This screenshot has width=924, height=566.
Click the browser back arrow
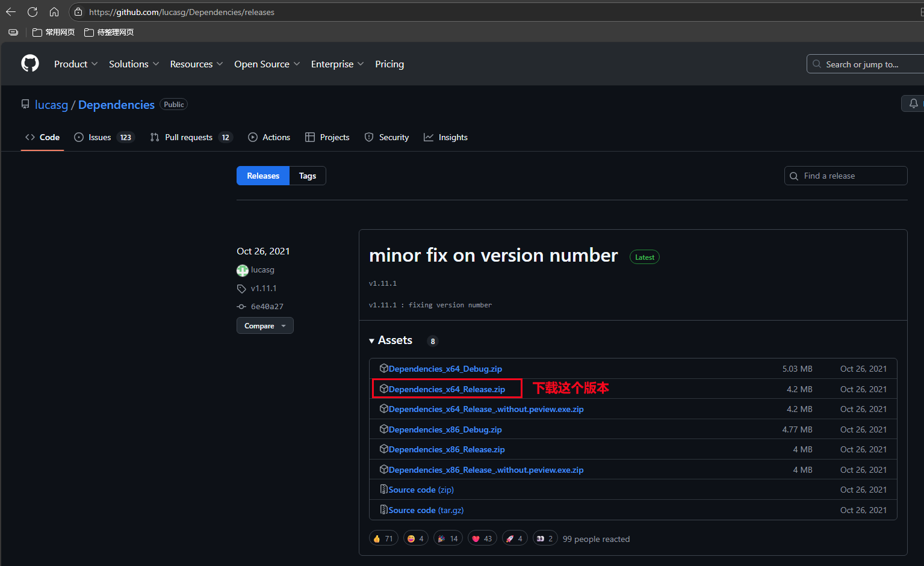point(11,12)
